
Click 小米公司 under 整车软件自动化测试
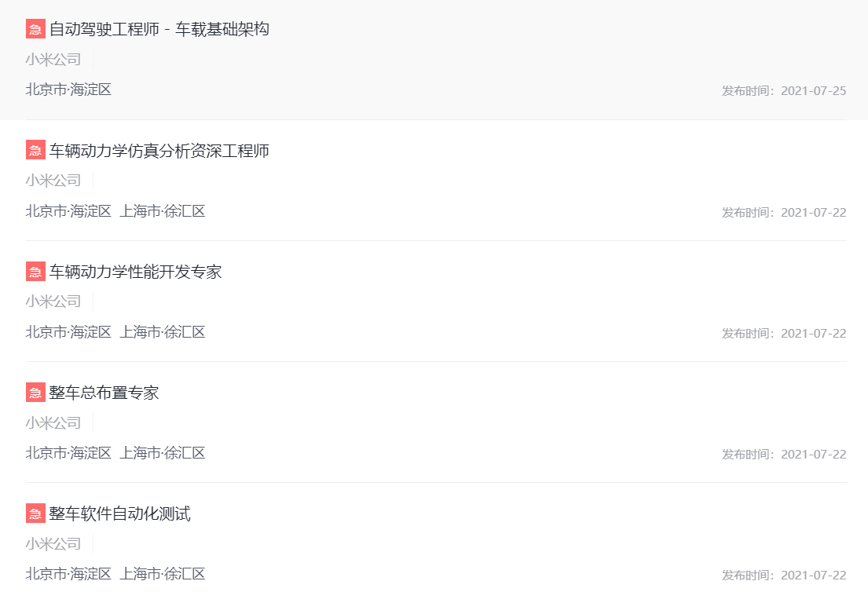coord(53,544)
